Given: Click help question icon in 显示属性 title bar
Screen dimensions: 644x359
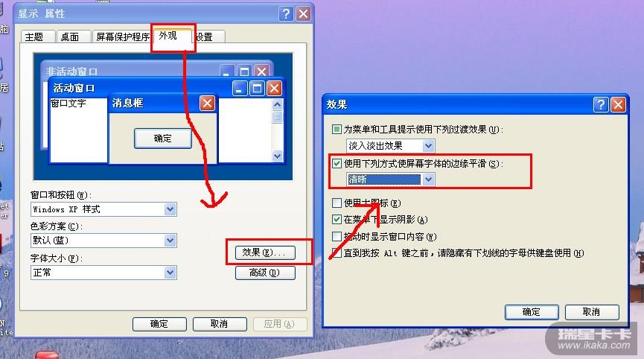Looking at the screenshot, I should tap(286, 14).
